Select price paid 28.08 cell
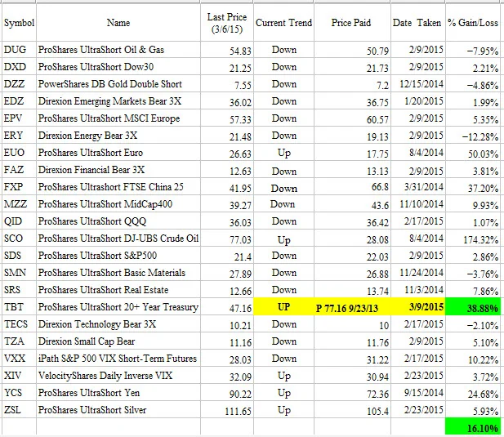 (352, 238)
